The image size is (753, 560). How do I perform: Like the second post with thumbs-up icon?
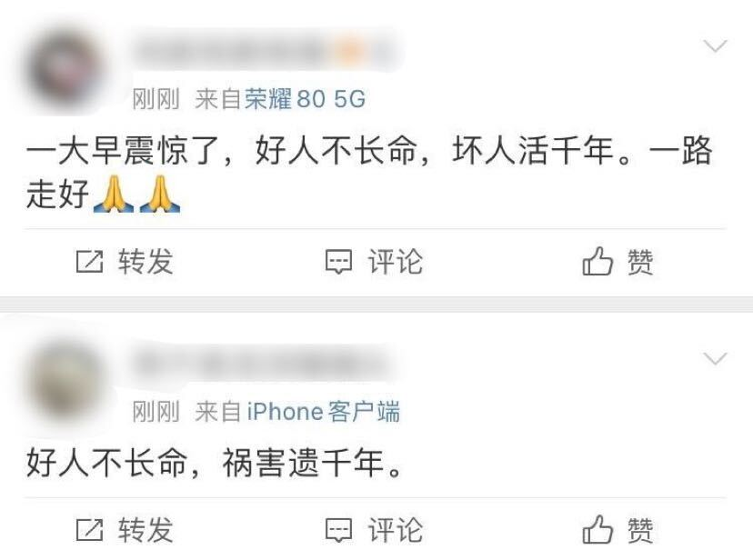(597, 529)
